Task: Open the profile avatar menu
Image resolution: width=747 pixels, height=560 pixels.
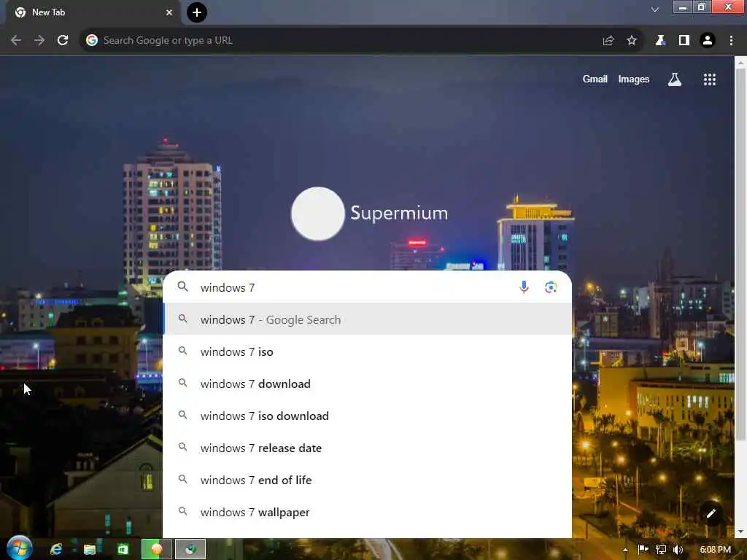Action: pyautogui.click(x=708, y=41)
